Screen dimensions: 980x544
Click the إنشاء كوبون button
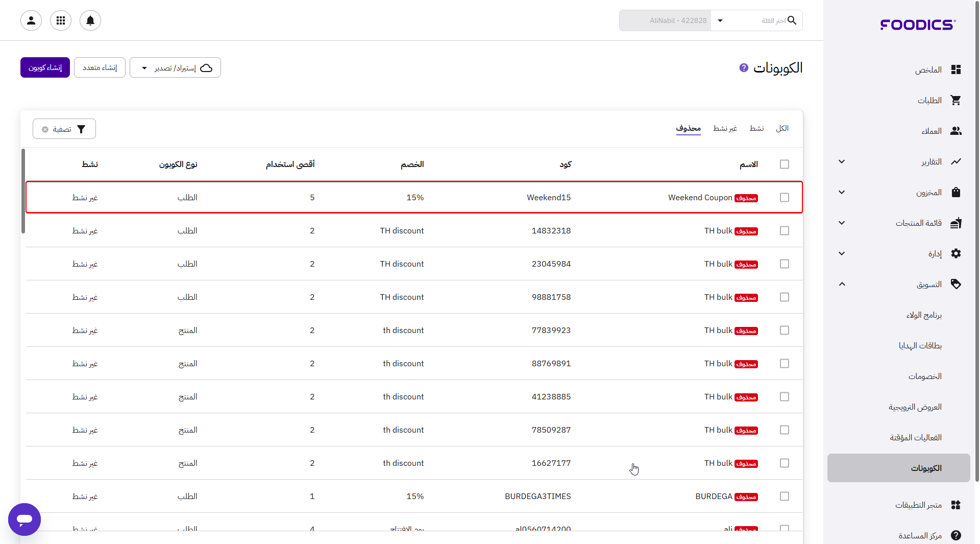click(45, 68)
